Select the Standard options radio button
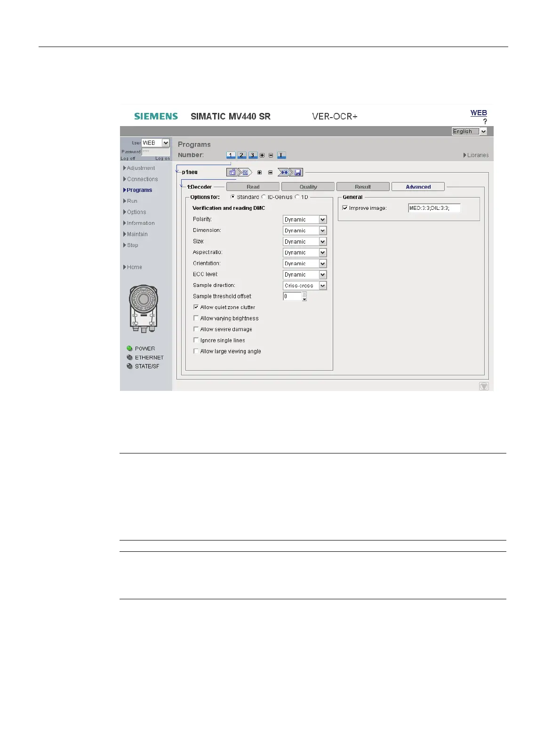This screenshot has width=560, height=747. pos(232,197)
